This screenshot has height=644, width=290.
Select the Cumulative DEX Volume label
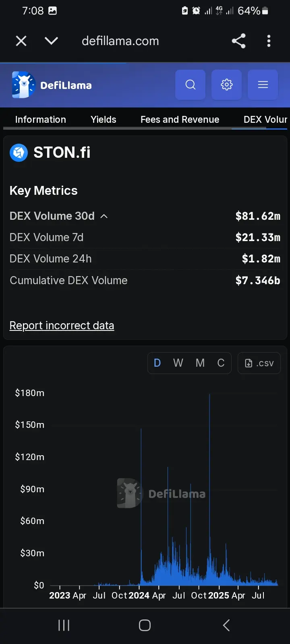[68, 281]
